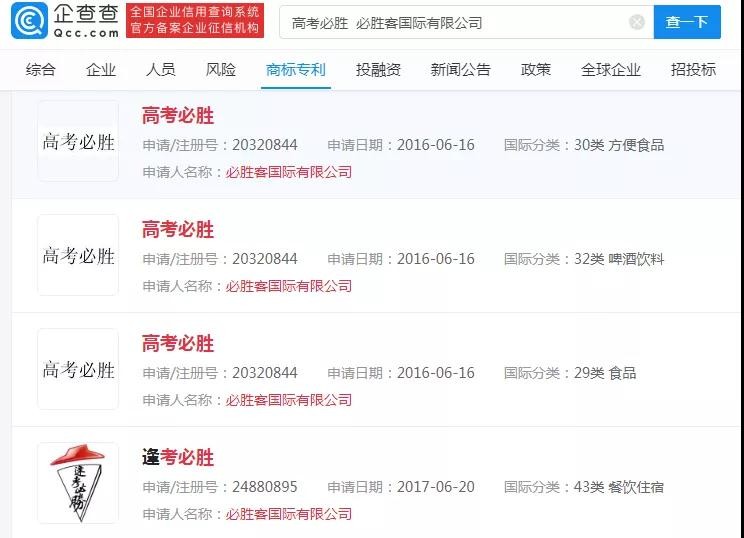This screenshot has width=744, height=538.
Task: Open the 招投标 tab
Action: point(693,69)
